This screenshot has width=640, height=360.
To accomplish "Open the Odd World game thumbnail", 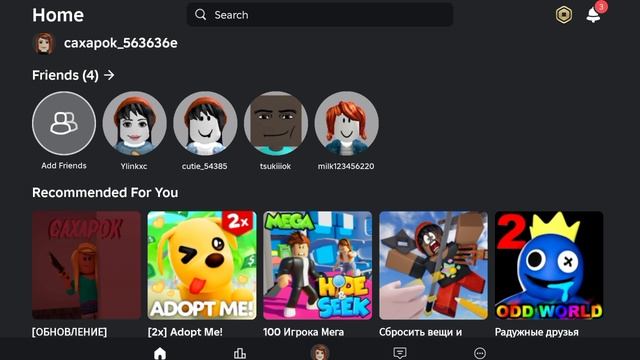I will click(x=549, y=265).
